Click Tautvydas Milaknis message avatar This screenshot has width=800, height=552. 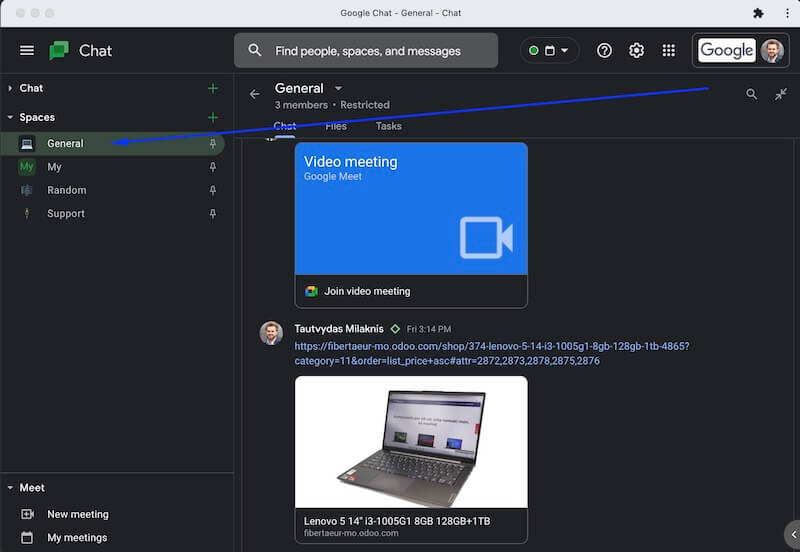(271, 333)
